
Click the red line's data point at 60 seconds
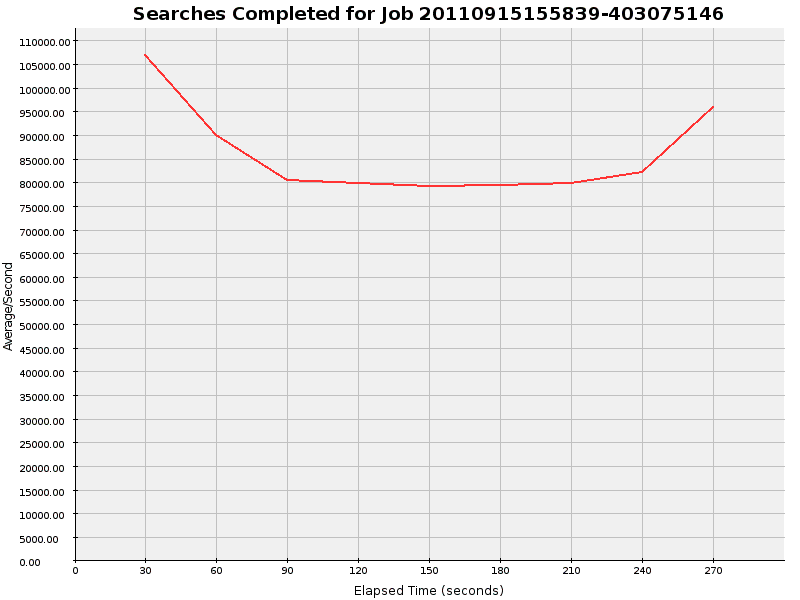(216, 135)
